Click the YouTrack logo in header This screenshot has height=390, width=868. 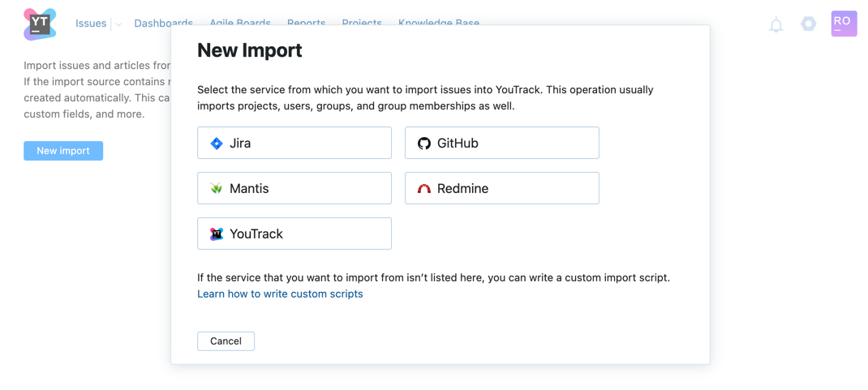click(x=40, y=24)
